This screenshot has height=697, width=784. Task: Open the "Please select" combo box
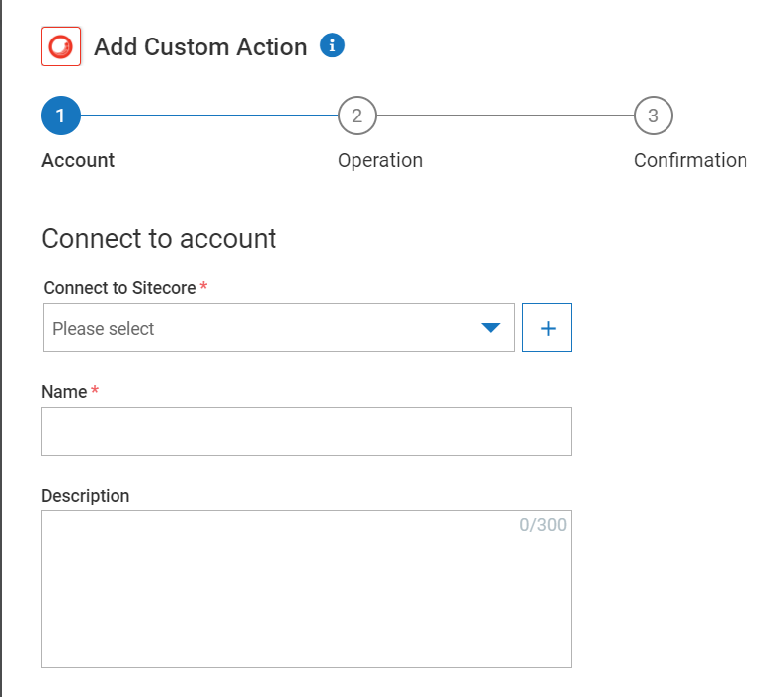(x=267, y=328)
